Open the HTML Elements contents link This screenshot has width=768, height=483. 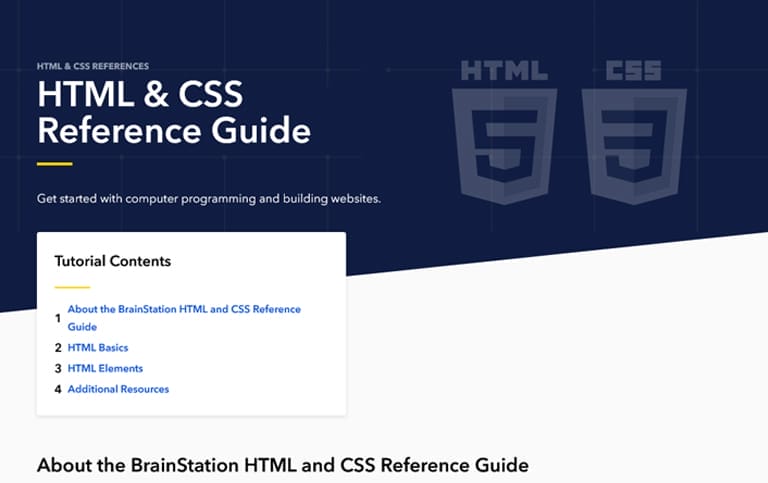(105, 368)
